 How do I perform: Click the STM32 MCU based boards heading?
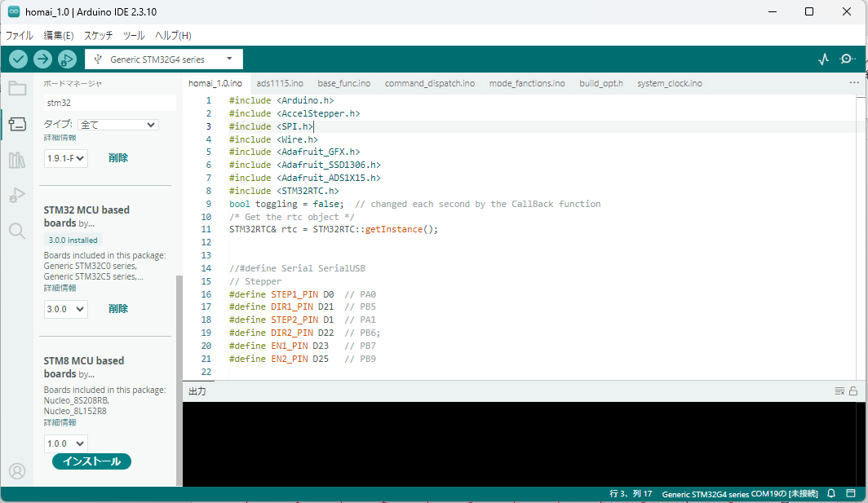[86, 216]
